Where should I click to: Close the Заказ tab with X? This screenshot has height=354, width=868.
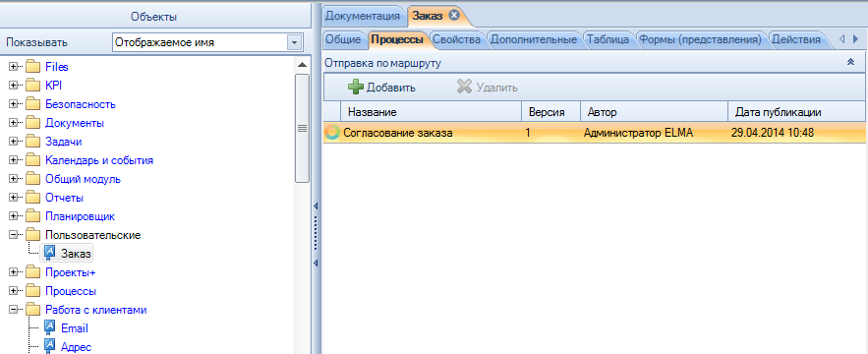click(x=454, y=15)
